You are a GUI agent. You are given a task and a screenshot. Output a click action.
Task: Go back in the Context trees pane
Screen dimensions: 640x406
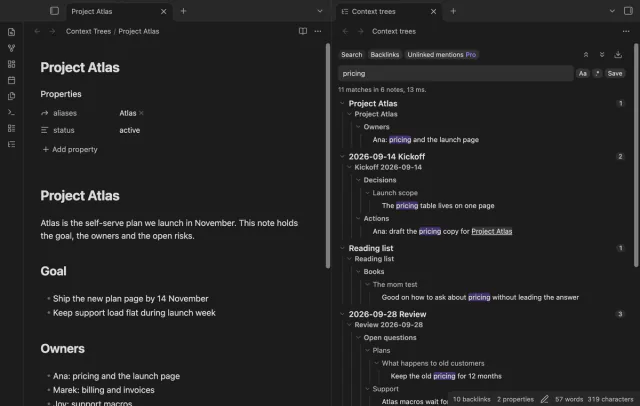coord(345,31)
